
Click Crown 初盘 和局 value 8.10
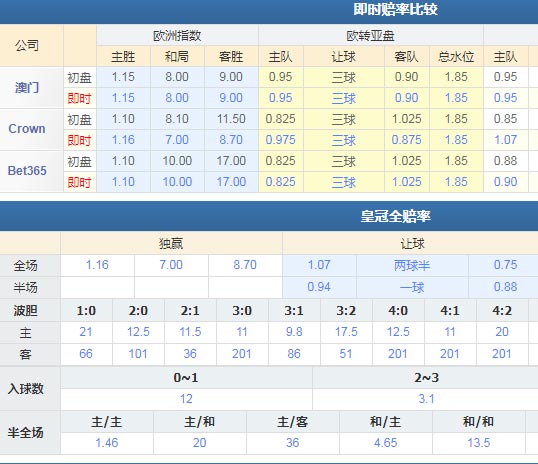tap(177, 119)
